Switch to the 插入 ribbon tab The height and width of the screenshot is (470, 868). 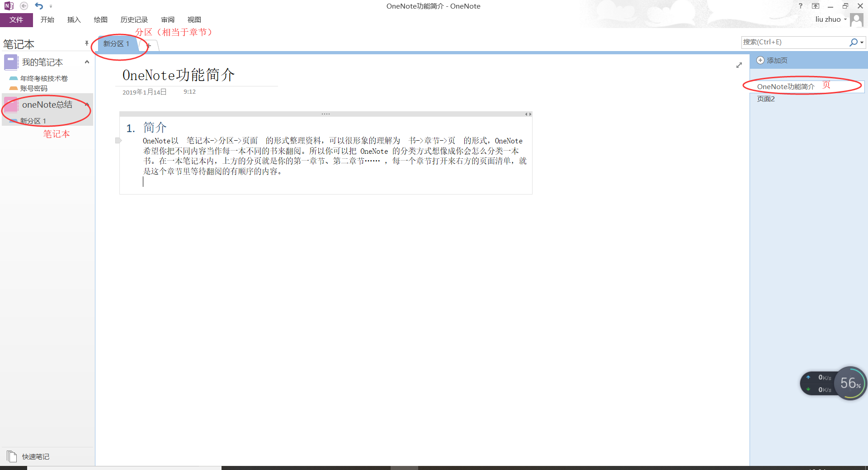(74, 19)
